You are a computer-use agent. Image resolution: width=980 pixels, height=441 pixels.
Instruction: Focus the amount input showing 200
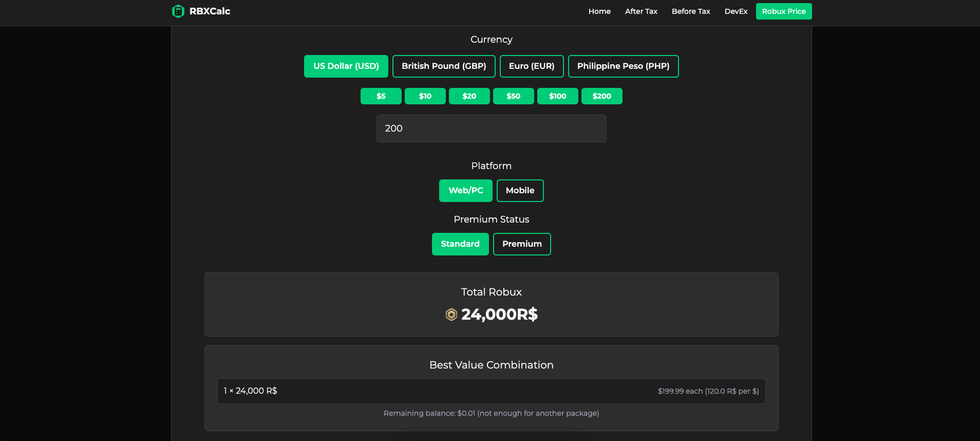point(492,128)
